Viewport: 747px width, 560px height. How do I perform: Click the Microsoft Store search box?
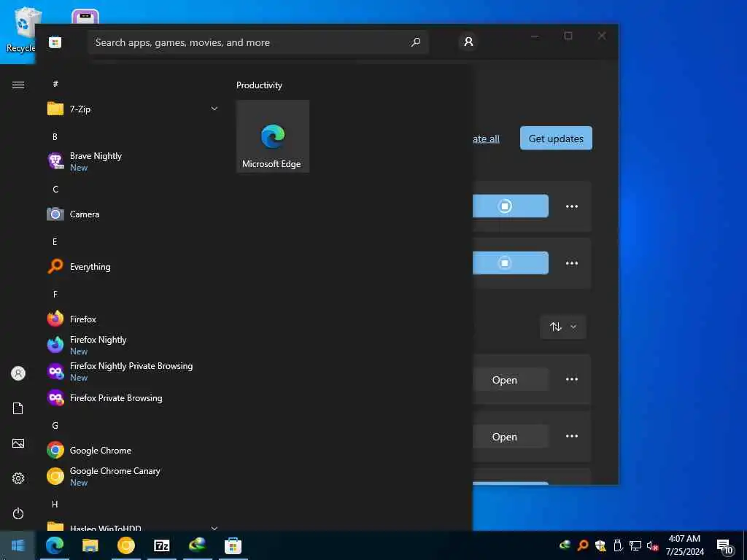[258, 42]
